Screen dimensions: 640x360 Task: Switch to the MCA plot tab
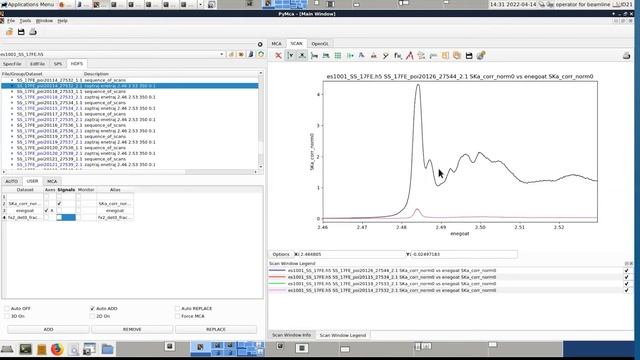point(276,43)
